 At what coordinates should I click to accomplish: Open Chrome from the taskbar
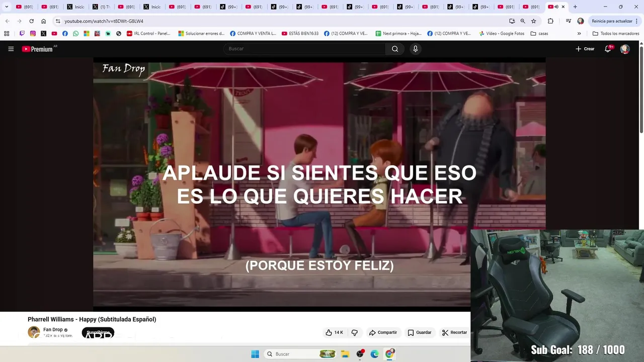(389, 354)
